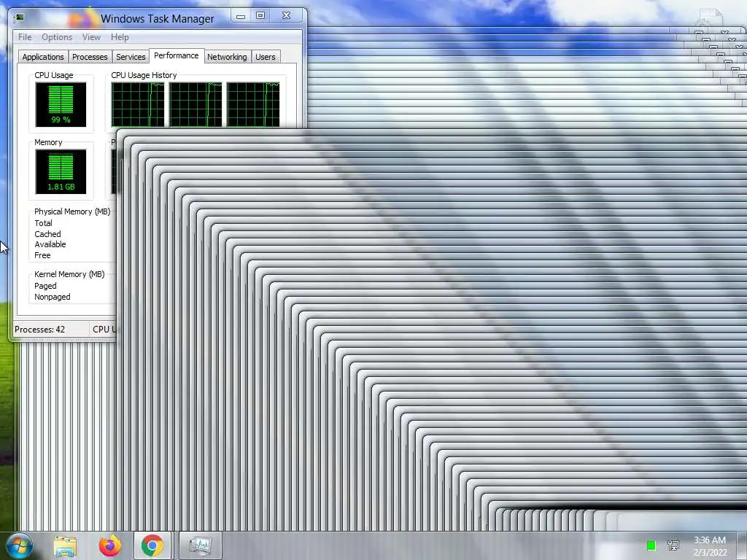The width and height of the screenshot is (747, 560).
Task: Click the 'Cached' memory row label
Action: 47,234
